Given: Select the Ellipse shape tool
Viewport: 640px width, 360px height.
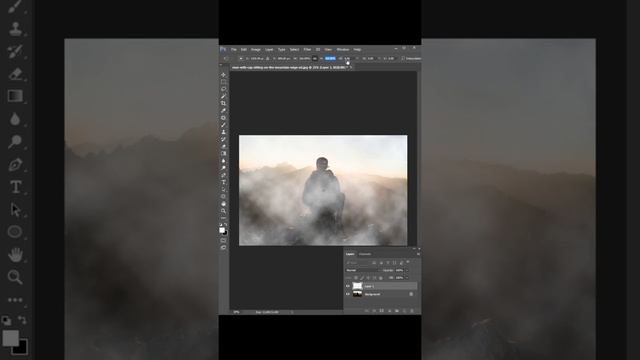Looking at the screenshot, I should (223, 197).
